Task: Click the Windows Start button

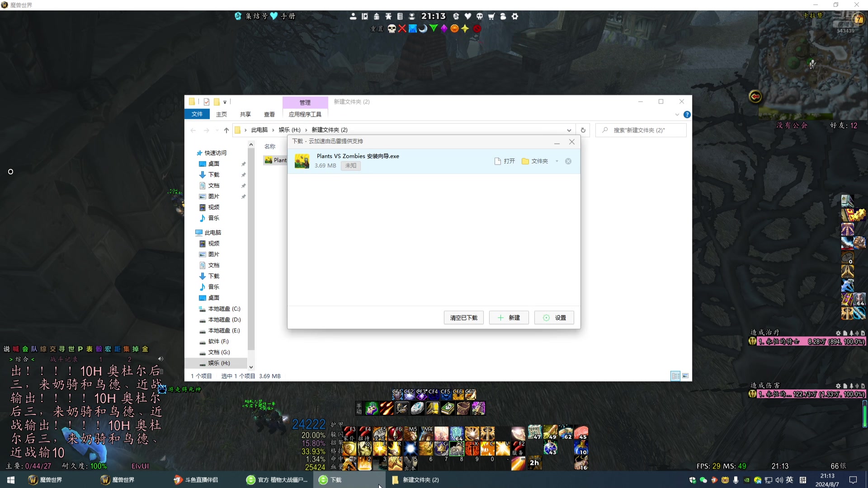Action: [x=11, y=480]
